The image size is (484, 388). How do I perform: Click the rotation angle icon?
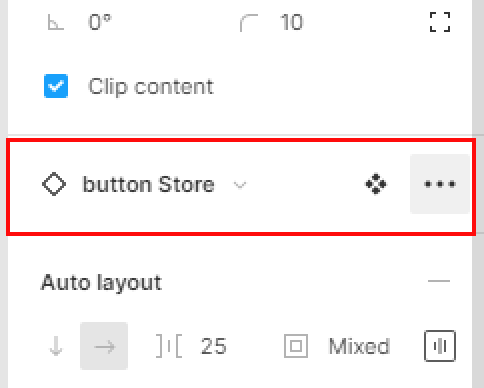56,23
